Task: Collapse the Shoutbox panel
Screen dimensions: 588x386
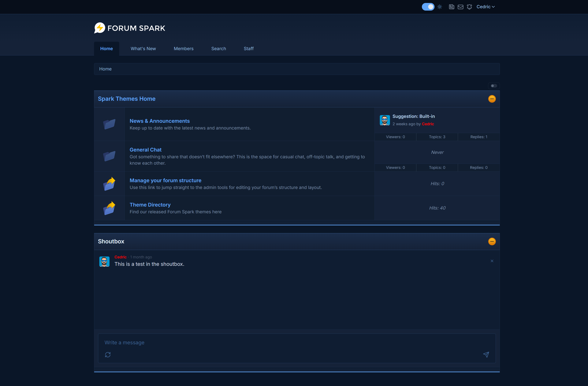Action: point(492,241)
